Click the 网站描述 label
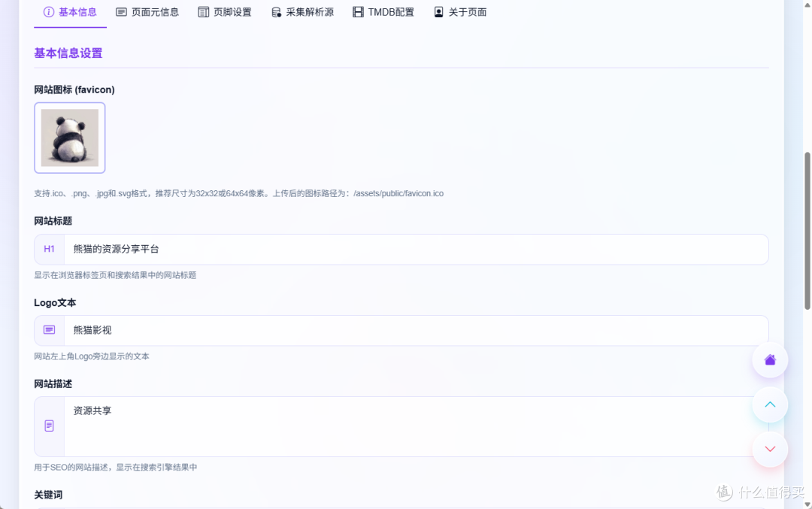The image size is (812, 509). tap(53, 383)
